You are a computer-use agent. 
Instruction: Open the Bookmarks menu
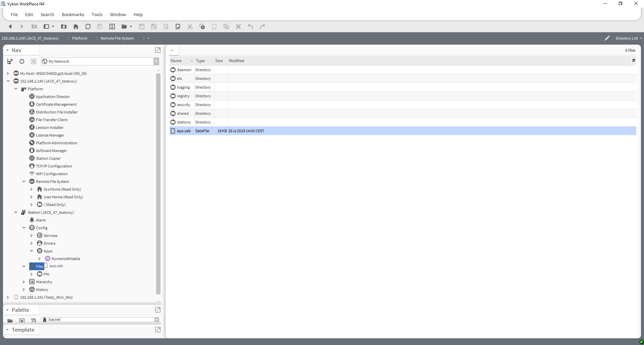[73, 14]
